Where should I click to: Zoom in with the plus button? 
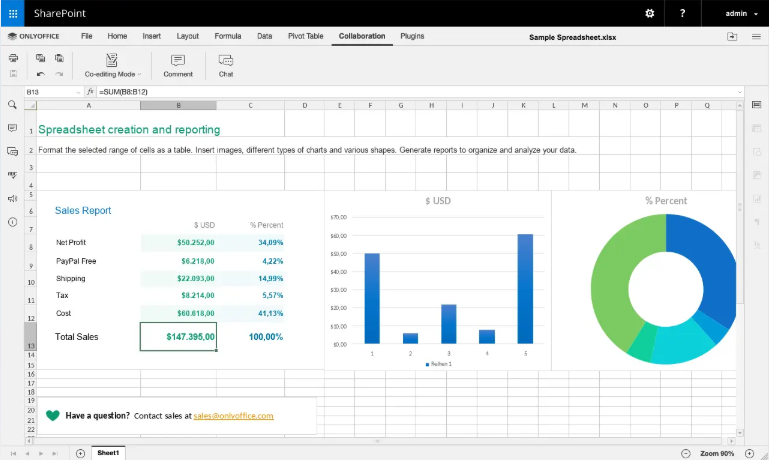click(x=749, y=454)
